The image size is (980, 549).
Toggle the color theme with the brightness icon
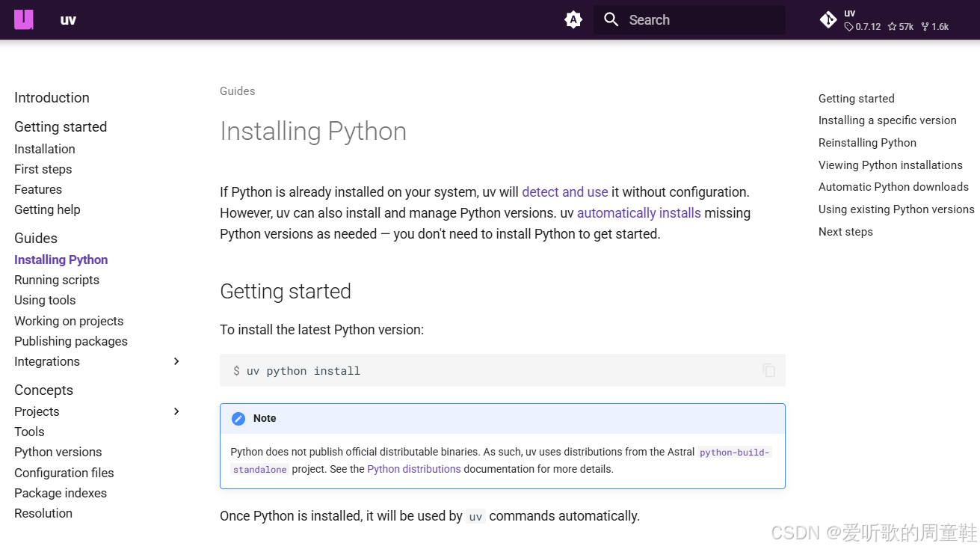point(573,20)
